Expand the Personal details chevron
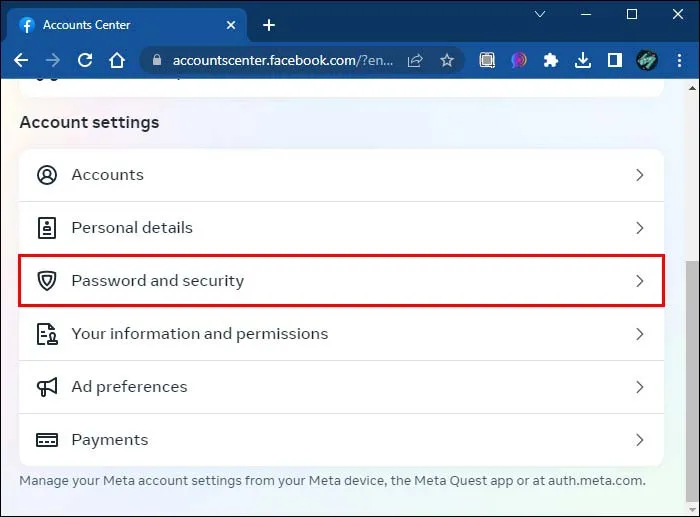Image resolution: width=700 pixels, height=517 pixels. click(640, 228)
